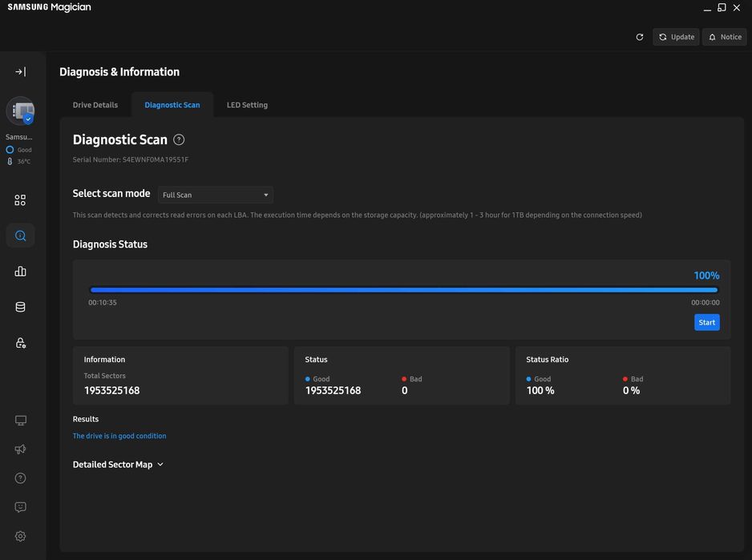Open the Full Scan mode dropdown

point(215,195)
